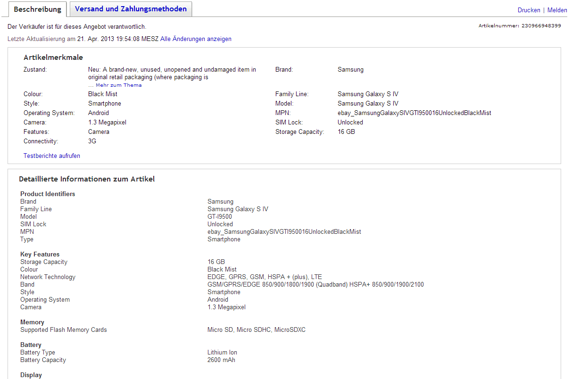
Task: Open the Testberichte aufrufen link
Action: click(52, 156)
